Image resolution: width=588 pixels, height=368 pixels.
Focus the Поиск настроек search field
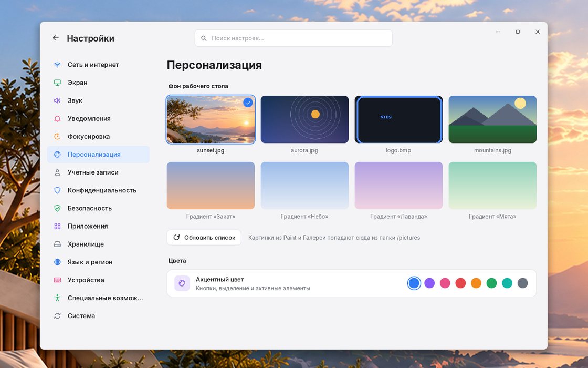coord(293,38)
